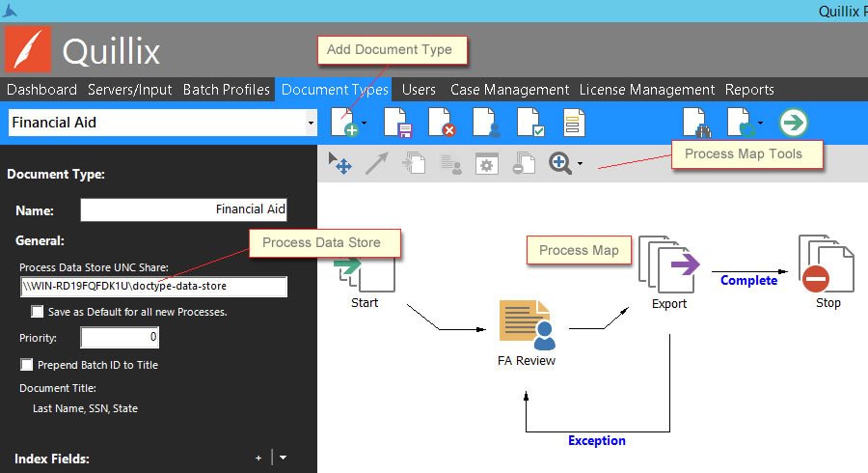Image resolution: width=868 pixels, height=473 pixels.
Task: Click the Quillix logo
Action: 28,49
